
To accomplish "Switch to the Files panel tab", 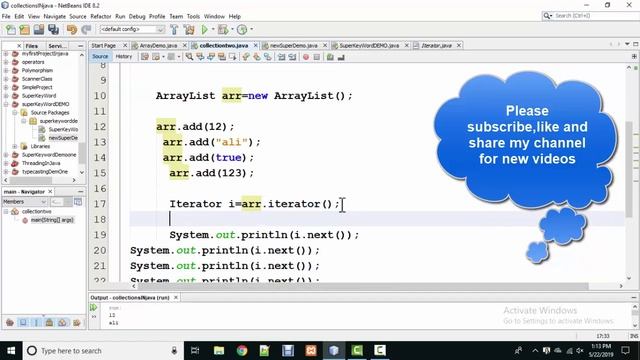I will click(x=31, y=46).
